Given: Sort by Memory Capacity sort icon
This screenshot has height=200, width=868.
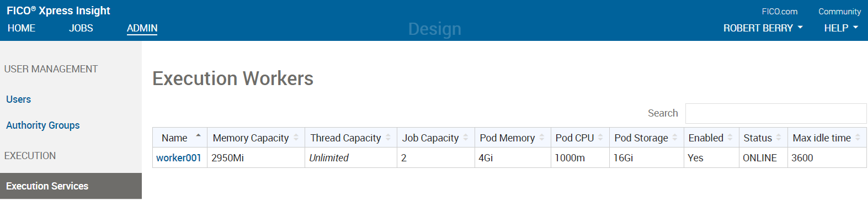Looking at the screenshot, I should (296, 138).
